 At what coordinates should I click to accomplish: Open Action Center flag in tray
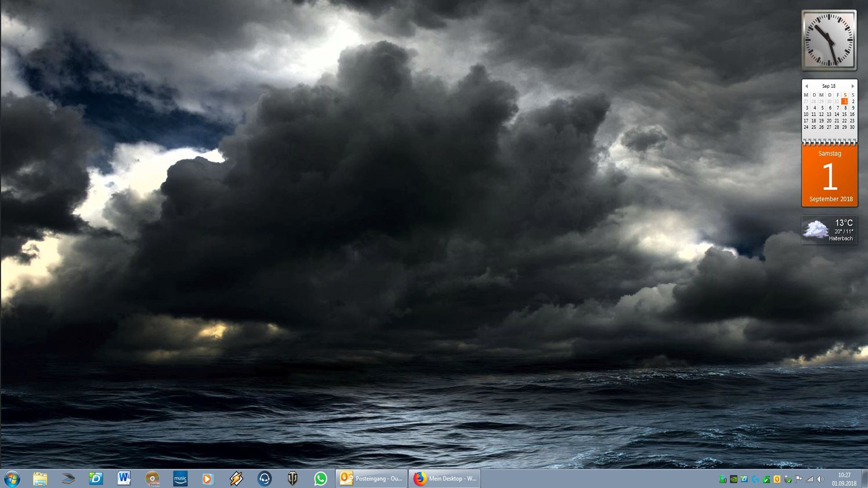pyautogui.click(x=798, y=479)
